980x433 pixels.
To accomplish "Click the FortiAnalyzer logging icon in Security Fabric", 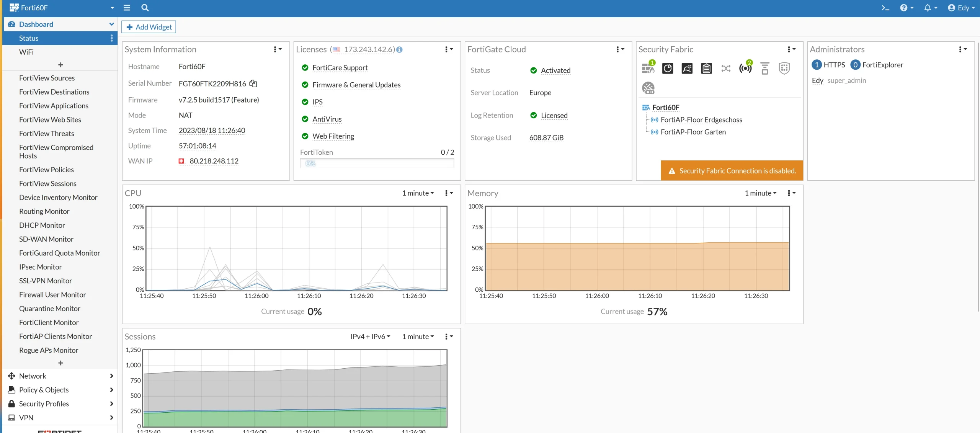I will pyautogui.click(x=667, y=68).
